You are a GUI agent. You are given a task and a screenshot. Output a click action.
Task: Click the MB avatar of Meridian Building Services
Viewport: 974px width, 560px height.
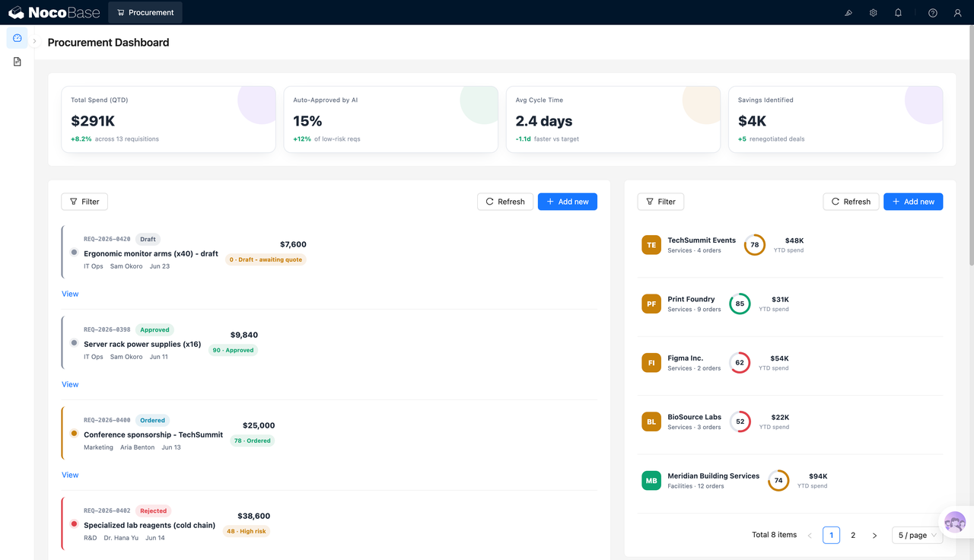(651, 481)
